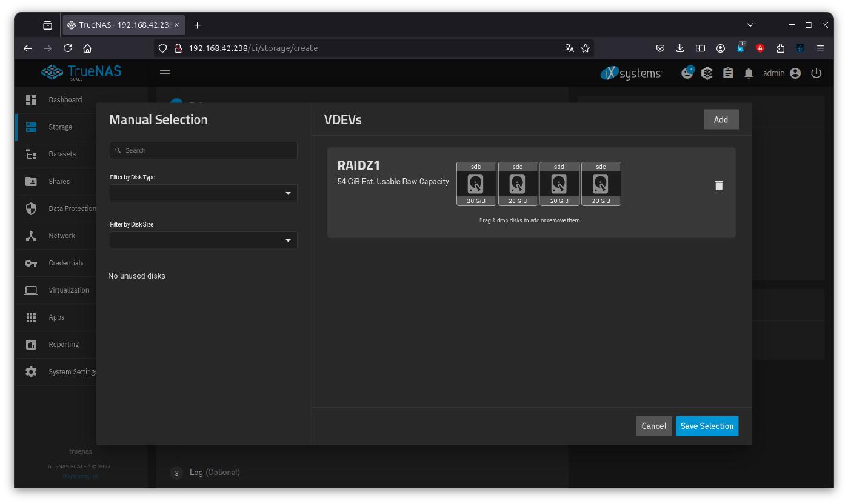Go to Network in sidebar
848x504 pixels.
pyautogui.click(x=61, y=236)
